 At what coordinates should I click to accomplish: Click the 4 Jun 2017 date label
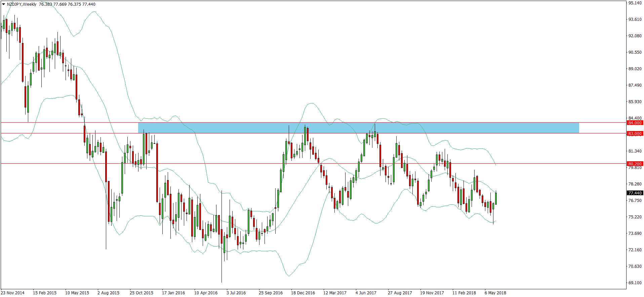366,293
